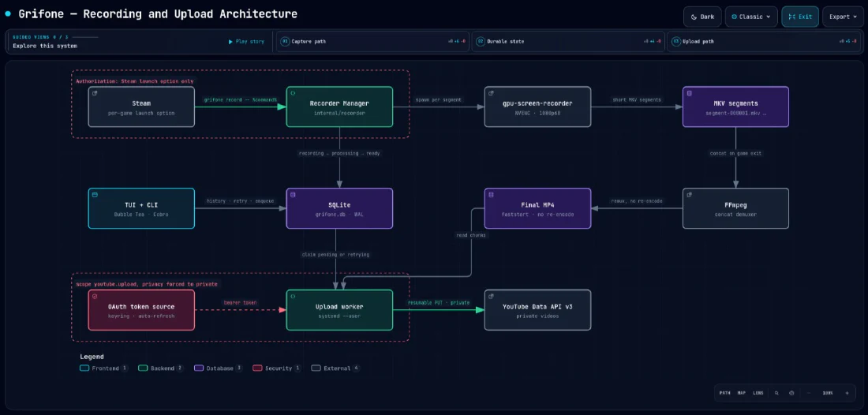This screenshot has width=868, height=415.
Task: Enable MAP mode in bottom toolbar
Action: [x=741, y=393]
